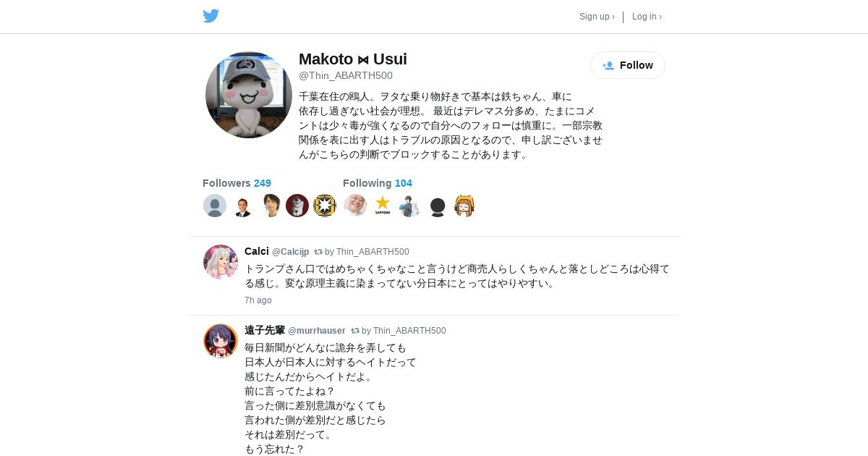Open the black circle silhouette following avatar
This screenshot has height=456, width=868.
438,206
